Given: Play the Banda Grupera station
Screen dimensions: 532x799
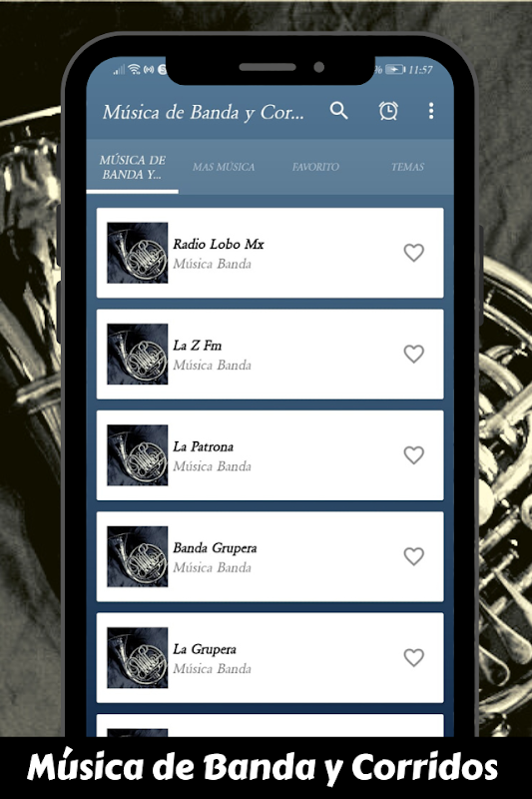Looking at the screenshot, I should [x=269, y=556].
